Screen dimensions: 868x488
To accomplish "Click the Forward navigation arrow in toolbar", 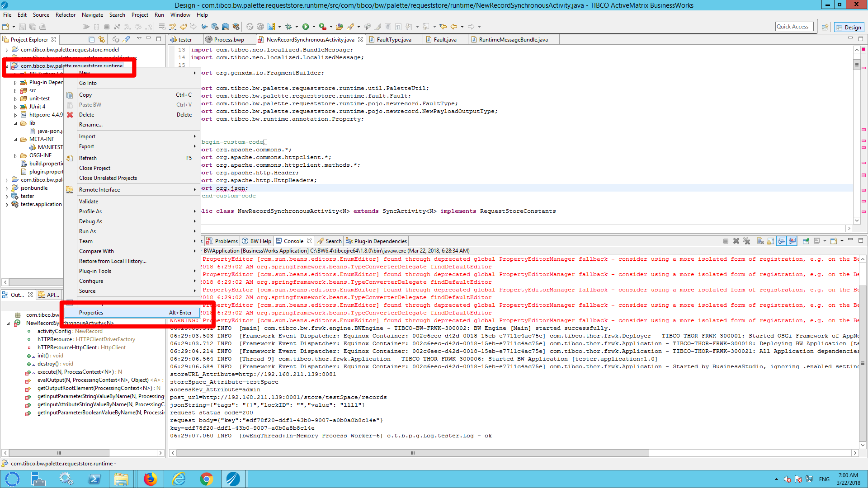I will (471, 27).
